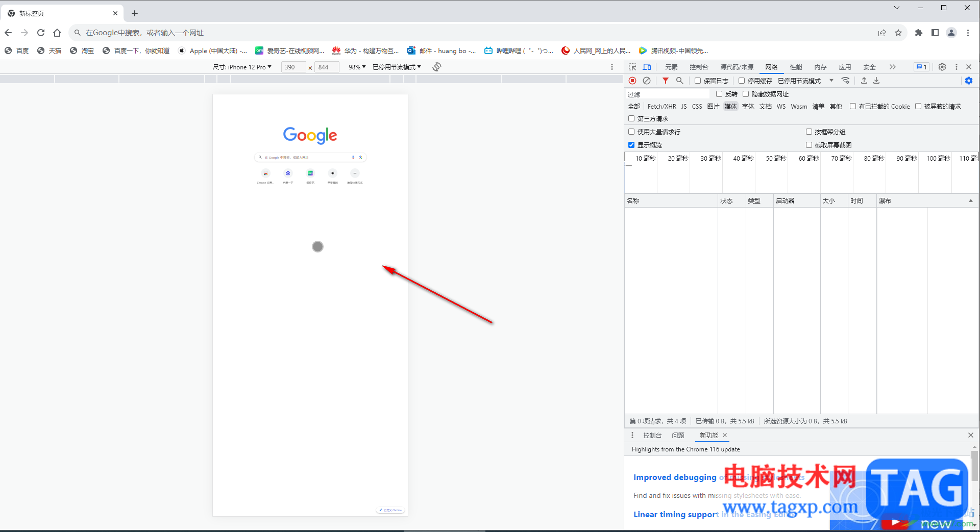The height and width of the screenshot is (532, 980).
Task: Switch to the Performance tab
Action: coord(796,67)
